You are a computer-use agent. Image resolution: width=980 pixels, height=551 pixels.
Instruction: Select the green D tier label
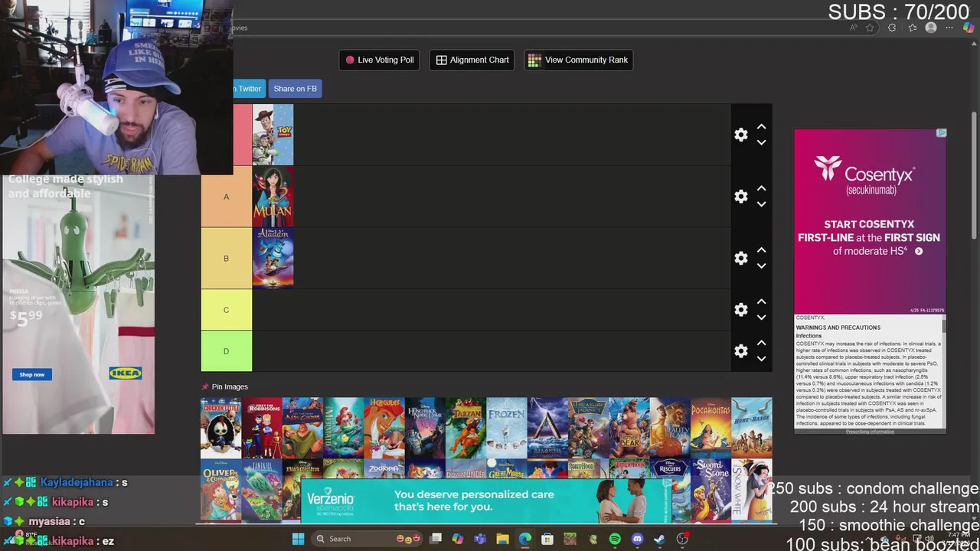(x=226, y=351)
